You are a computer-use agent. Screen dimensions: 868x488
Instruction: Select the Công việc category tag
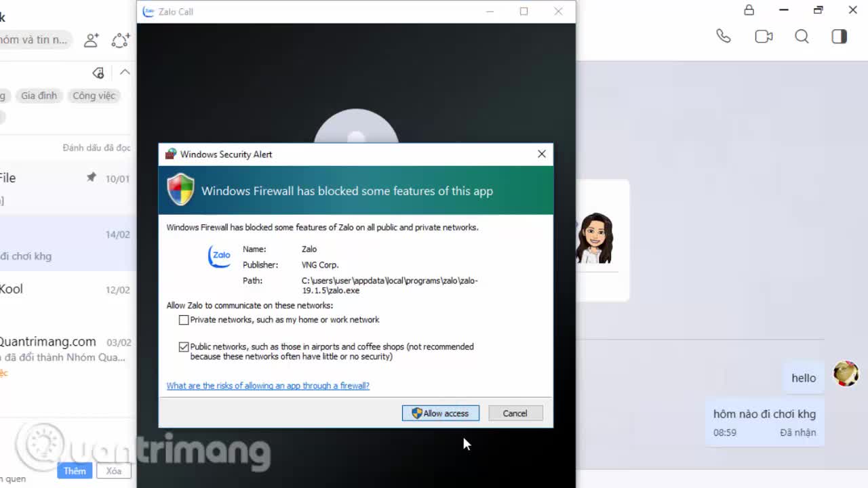[x=94, y=96]
